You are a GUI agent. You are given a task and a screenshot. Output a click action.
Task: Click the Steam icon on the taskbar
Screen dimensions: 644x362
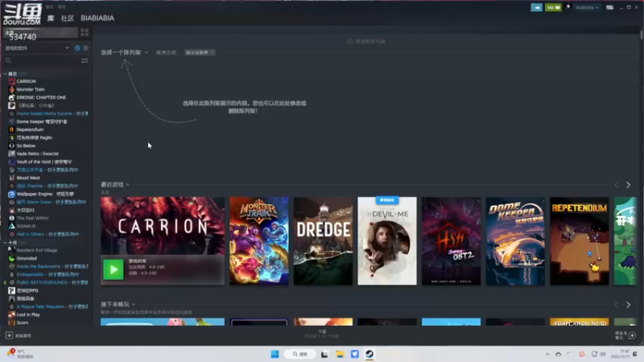pos(369,354)
